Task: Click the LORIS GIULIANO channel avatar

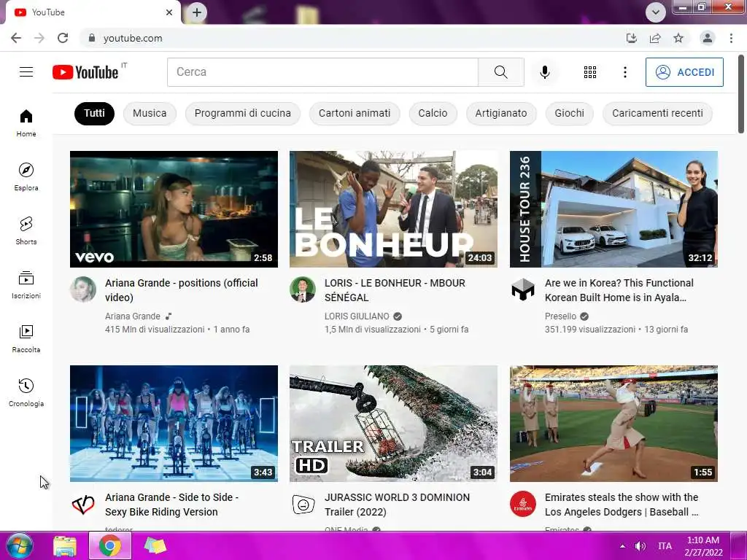Action: pos(303,289)
